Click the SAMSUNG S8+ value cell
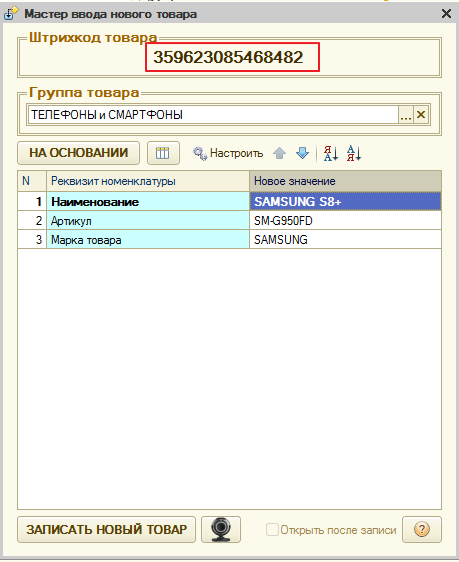The image size is (459, 562). click(345, 201)
